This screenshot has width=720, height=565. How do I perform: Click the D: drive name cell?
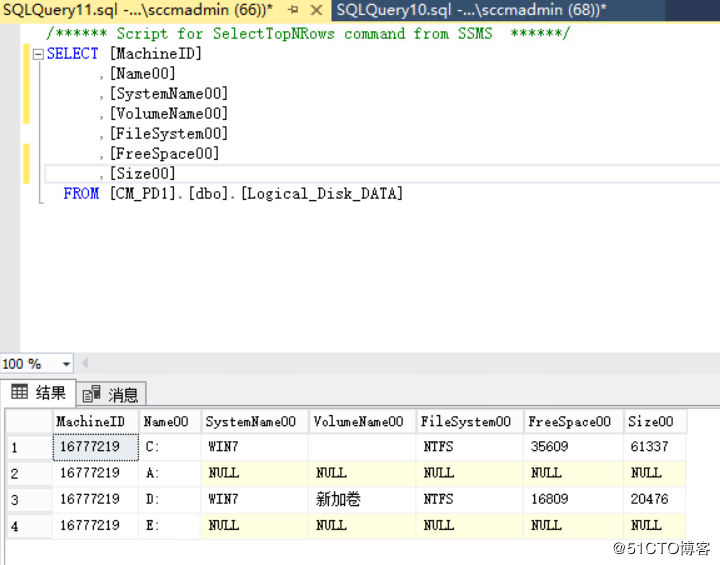point(169,500)
